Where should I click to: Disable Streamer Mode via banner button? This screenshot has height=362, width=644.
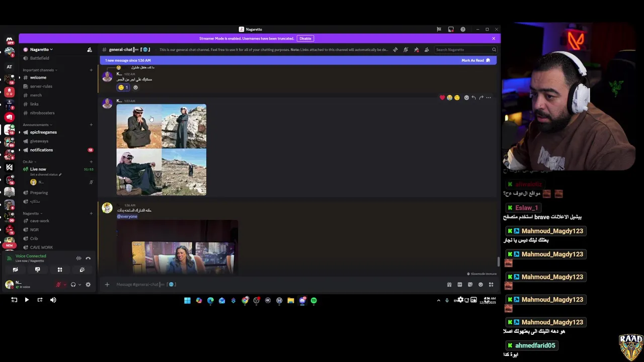(x=305, y=39)
